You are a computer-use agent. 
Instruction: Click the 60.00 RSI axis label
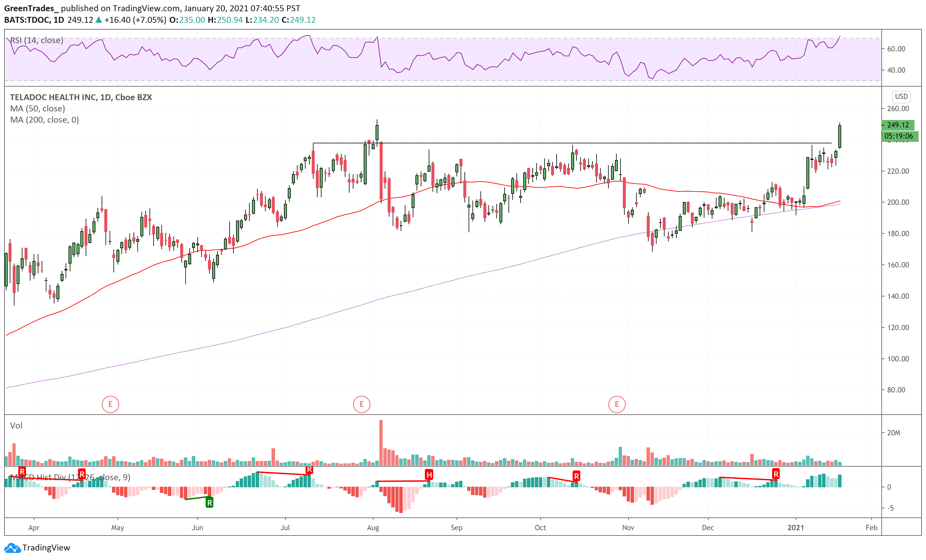click(896, 49)
